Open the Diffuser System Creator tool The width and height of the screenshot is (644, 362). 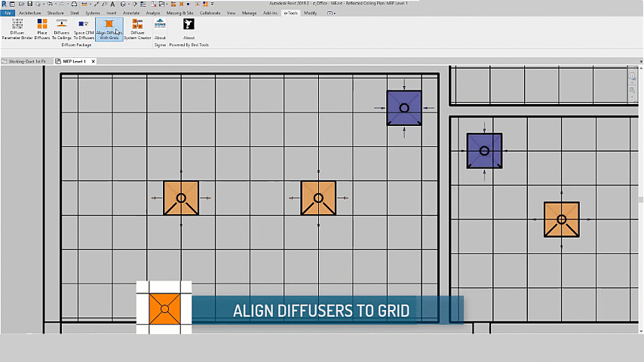137,29
